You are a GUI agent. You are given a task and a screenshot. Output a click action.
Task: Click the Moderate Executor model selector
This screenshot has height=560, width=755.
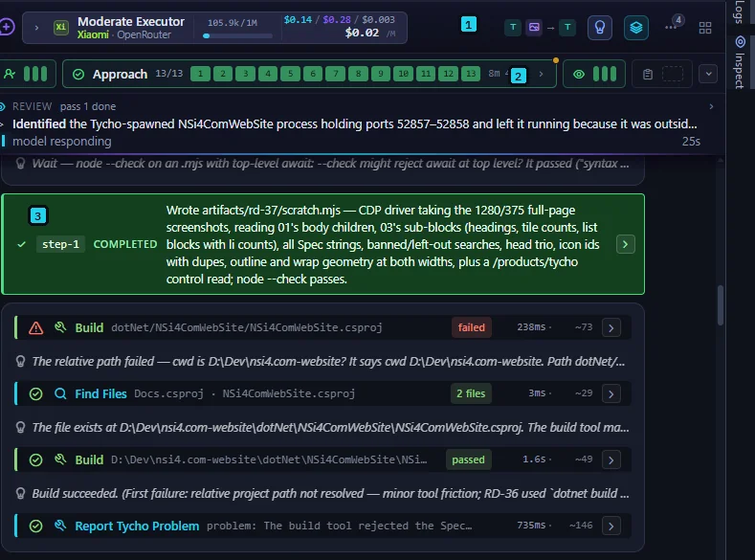(119, 28)
